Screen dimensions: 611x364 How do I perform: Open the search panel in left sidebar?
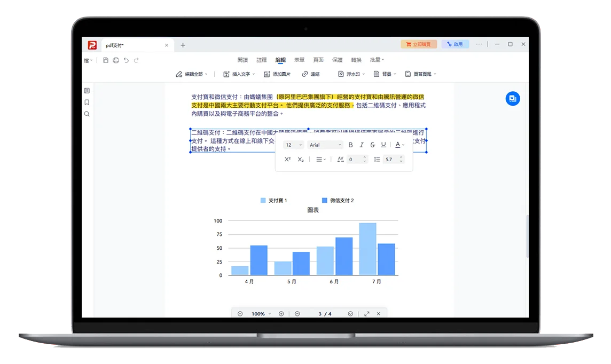[x=87, y=114]
